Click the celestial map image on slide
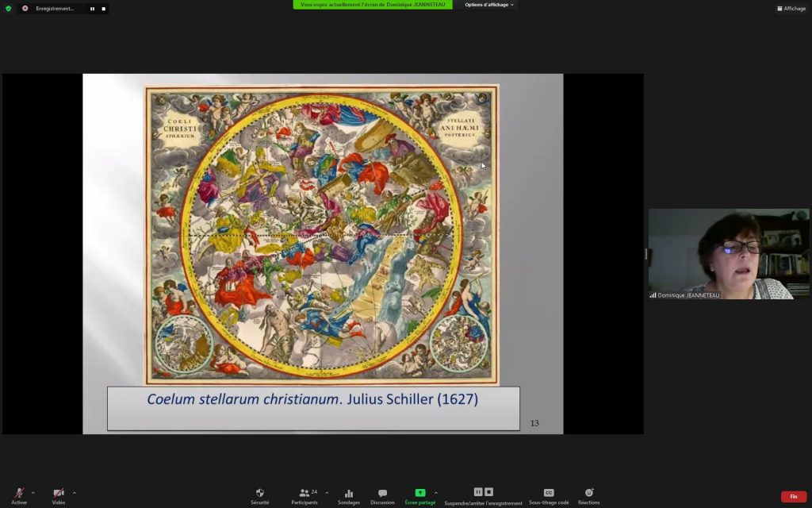The image size is (812, 508). pos(322,235)
